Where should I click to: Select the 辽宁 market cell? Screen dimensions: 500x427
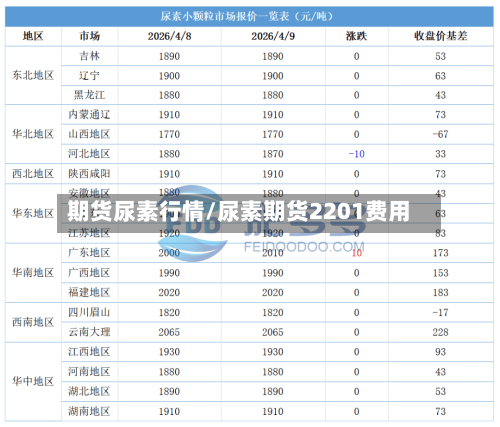point(89,76)
